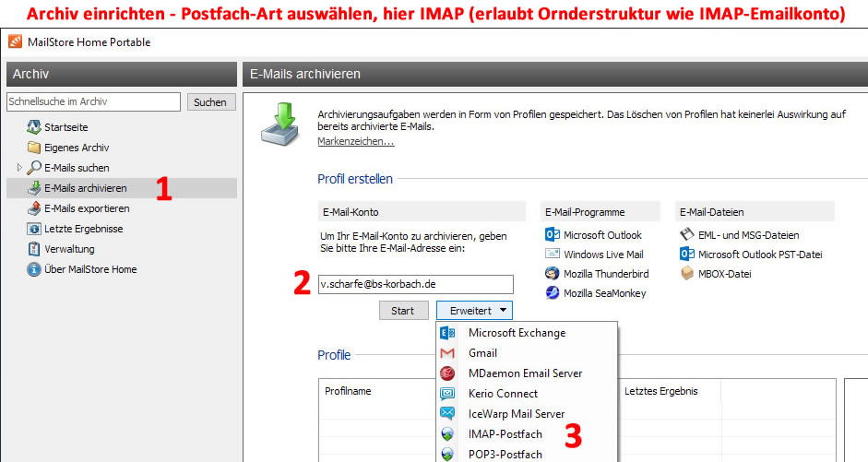This screenshot has width=868, height=462.
Task: Click the Letzte Ergebnisse icon
Action: (x=34, y=229)
